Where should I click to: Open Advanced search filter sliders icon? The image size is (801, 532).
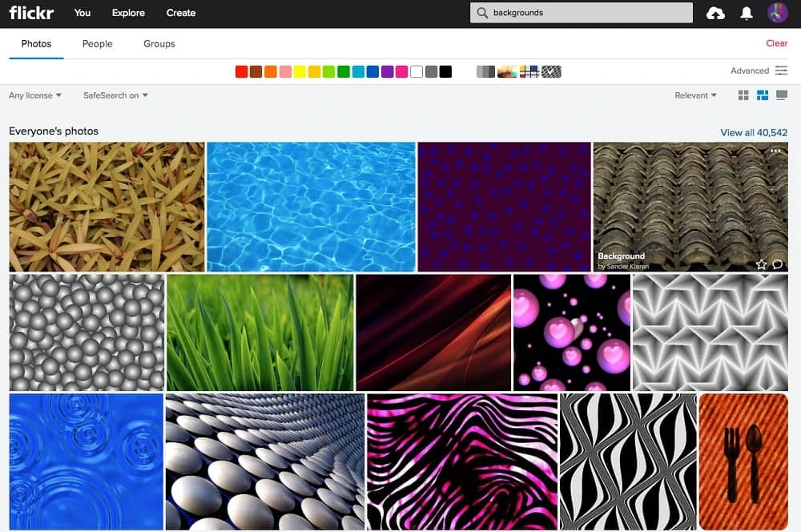781,71
